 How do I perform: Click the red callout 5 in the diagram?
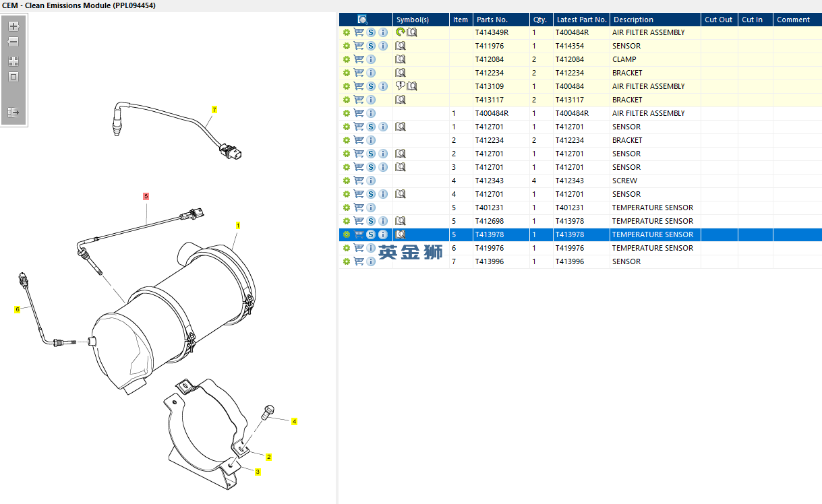(146, 196)
